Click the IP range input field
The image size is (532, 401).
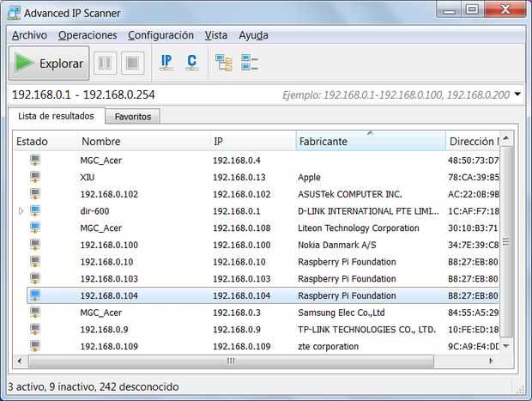coord(260,94)
